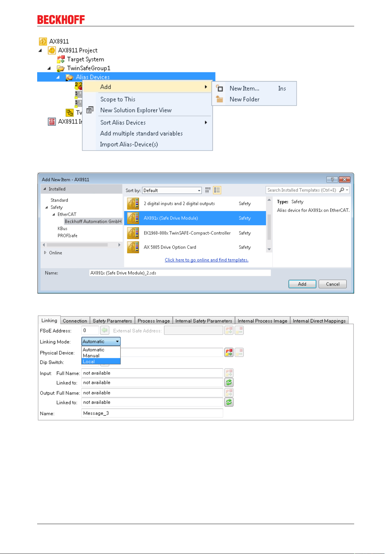Click the New Item icon in submenu
Viewport: 392px width, 554px height.
[220, 88]
